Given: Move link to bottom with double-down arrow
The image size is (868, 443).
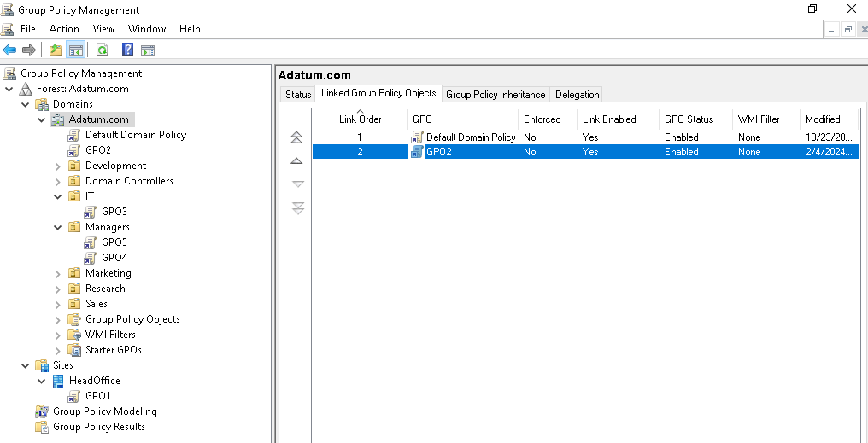Looking at the screenshot, I should [x=298, y=208].
